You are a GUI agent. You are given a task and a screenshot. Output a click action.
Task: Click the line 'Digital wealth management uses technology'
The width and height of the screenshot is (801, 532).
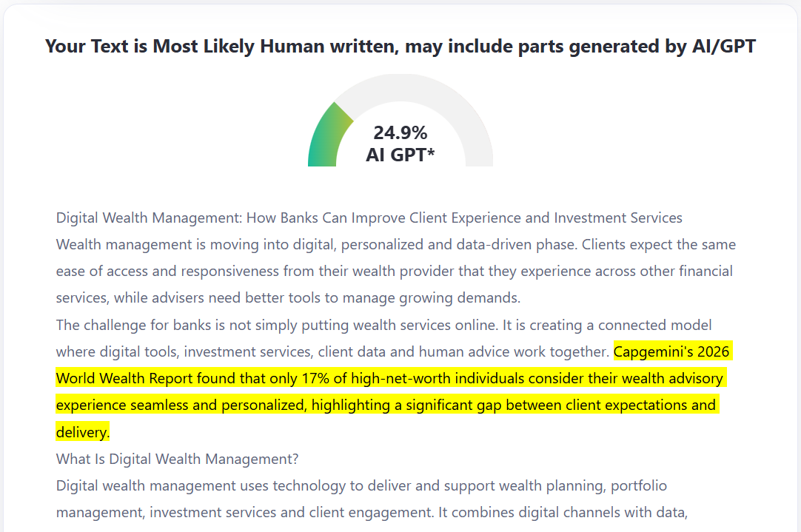(361, 485)
